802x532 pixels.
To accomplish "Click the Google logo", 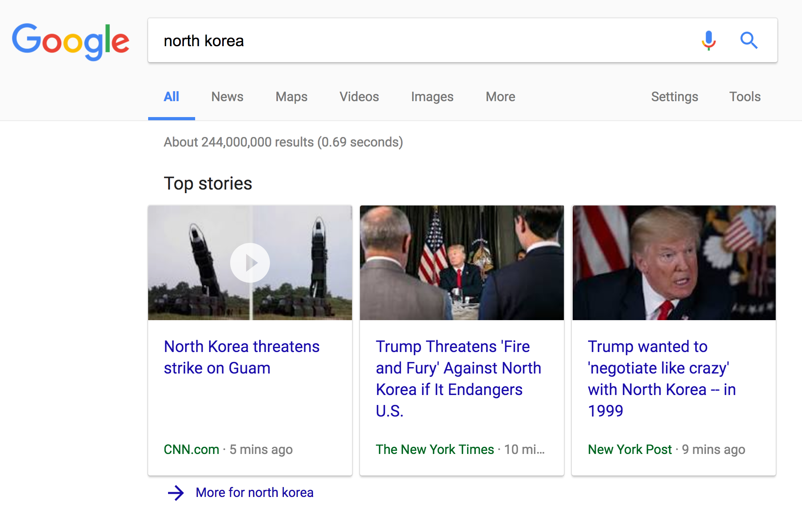I will tap(70, 41).
